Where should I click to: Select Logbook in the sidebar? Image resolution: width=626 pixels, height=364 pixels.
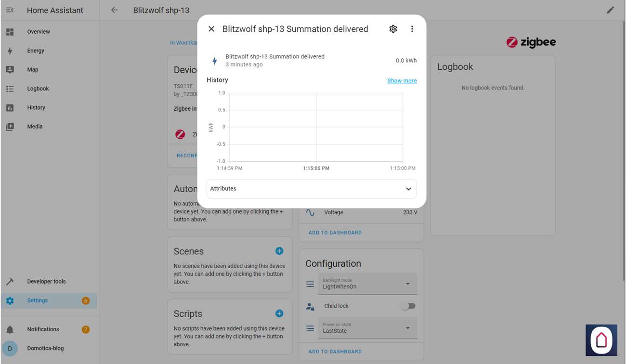click(38, 89)
